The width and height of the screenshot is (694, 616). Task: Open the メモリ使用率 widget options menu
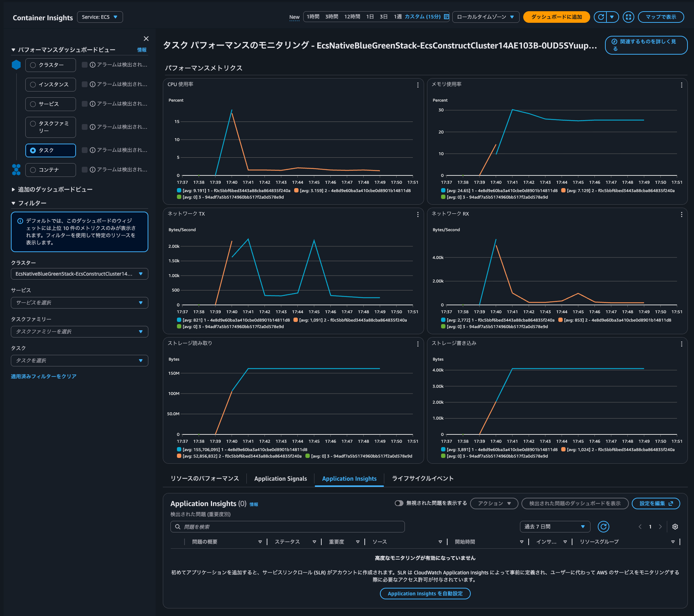tap(682, 85)
